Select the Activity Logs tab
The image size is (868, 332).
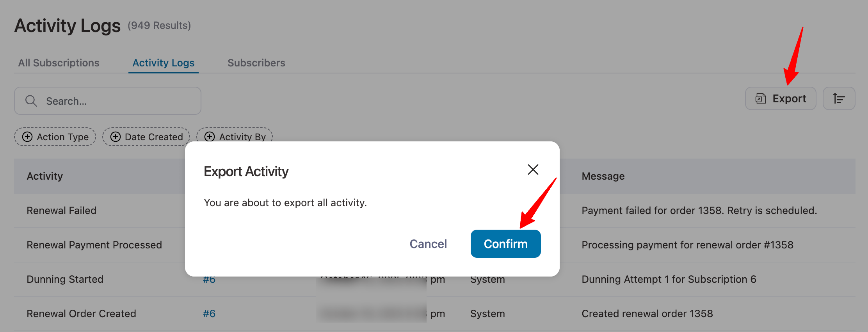(163, 62)
